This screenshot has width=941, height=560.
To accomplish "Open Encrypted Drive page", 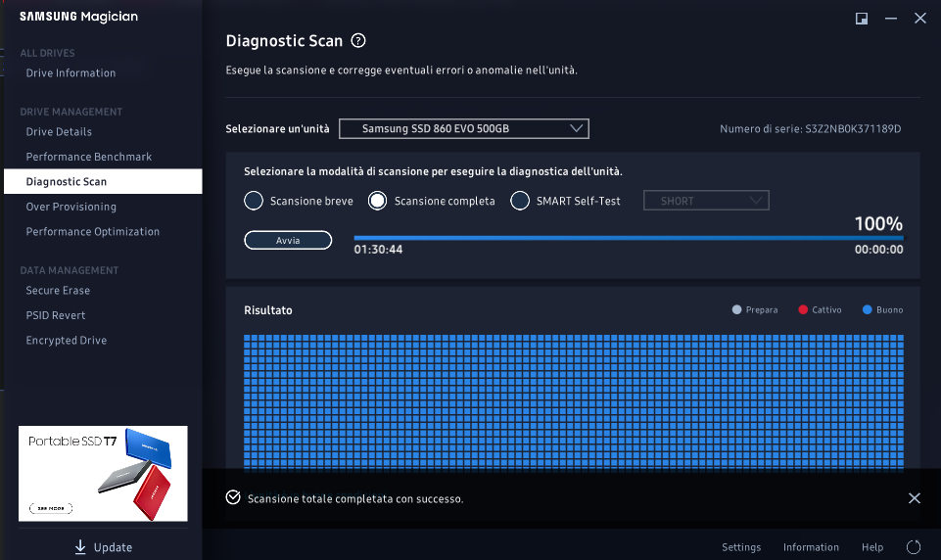I will (x=66, y=341).
